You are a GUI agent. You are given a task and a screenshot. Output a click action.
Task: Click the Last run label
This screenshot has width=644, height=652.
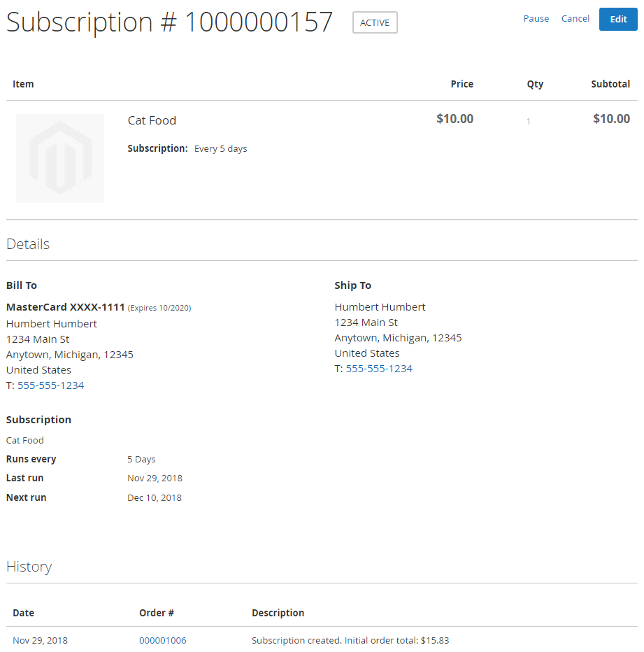(x=25, y=479)
